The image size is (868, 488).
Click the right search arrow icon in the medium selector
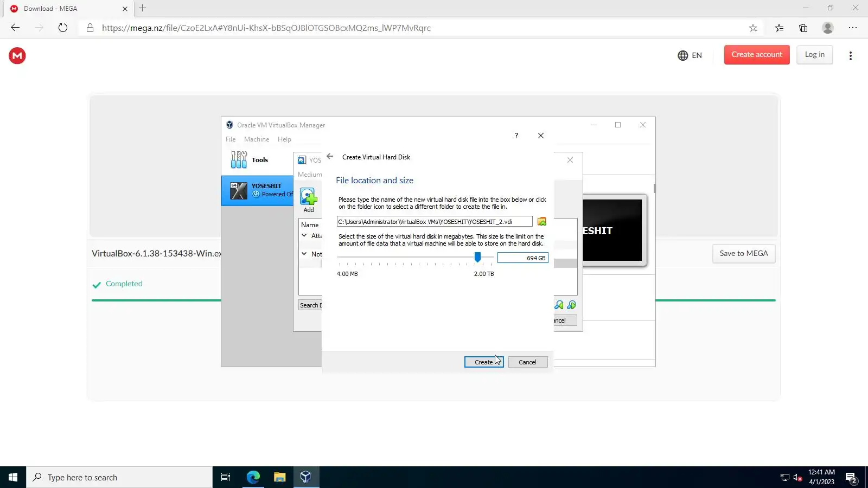571,305
